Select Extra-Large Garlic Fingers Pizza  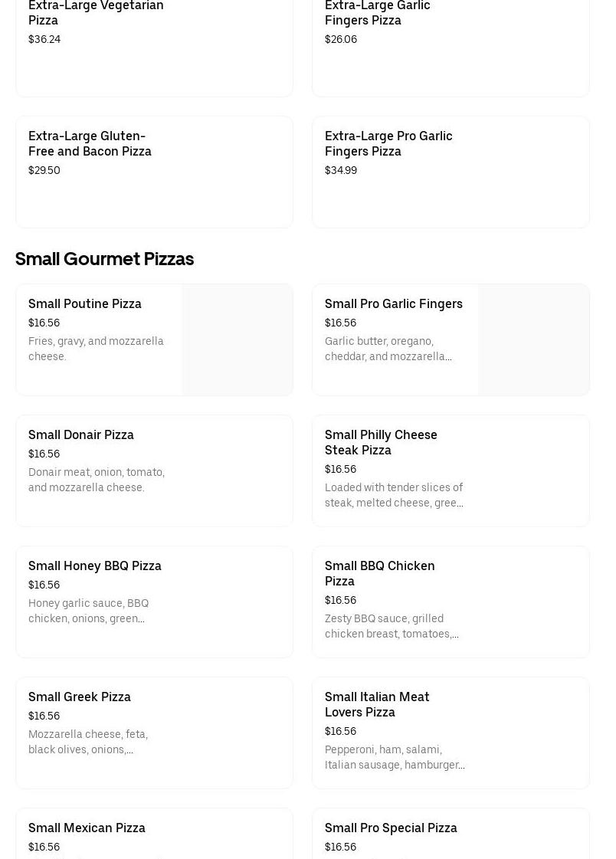pos(377,13)
